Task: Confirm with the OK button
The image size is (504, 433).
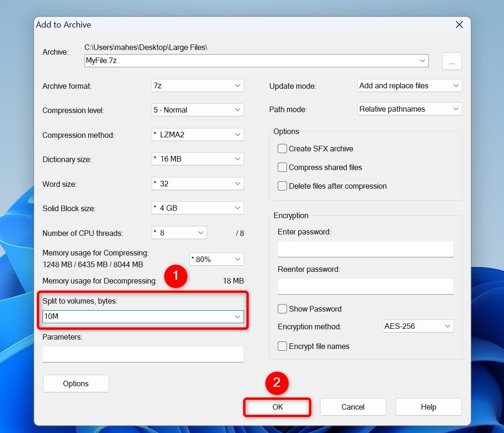Action: (x=277, y=407)
